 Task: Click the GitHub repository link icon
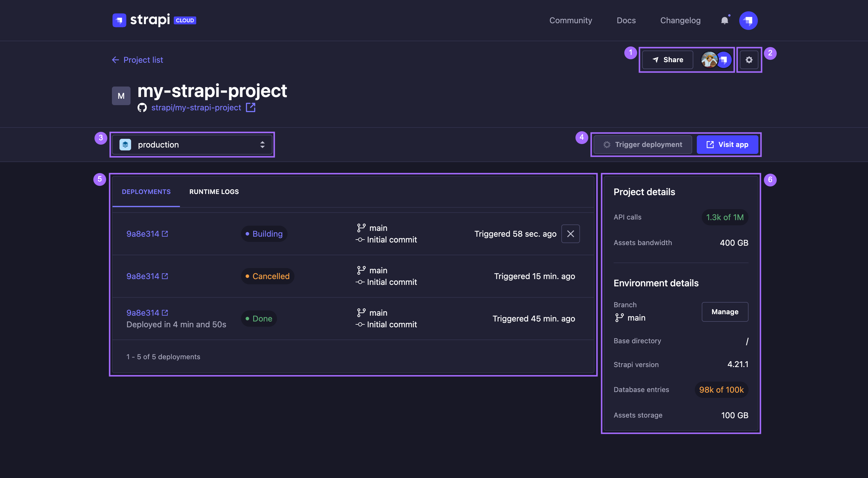[x=250, y=108]
